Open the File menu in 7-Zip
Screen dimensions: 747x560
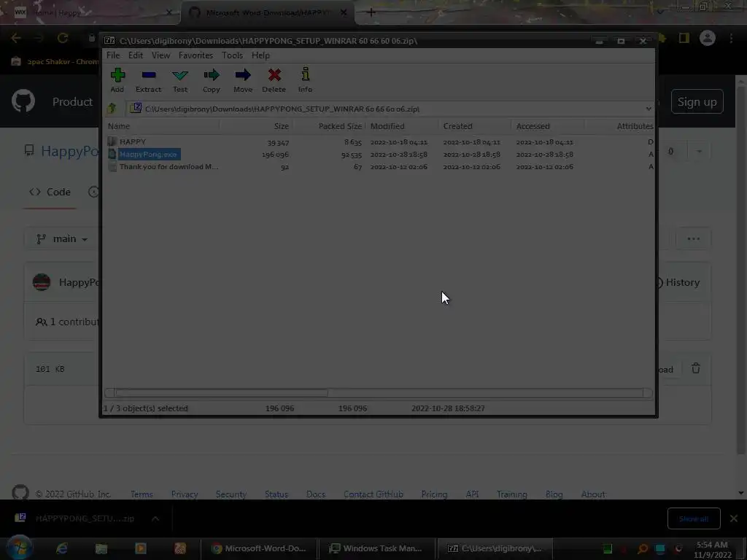point(113,55)
